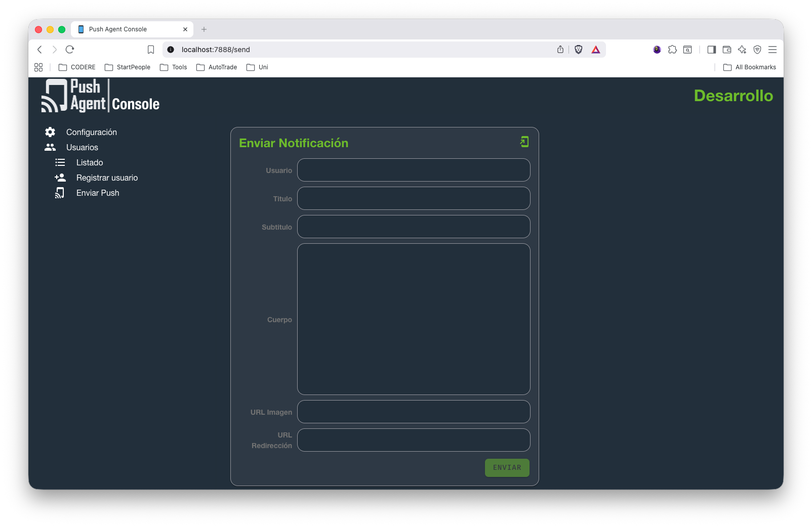The width and height of the screenshot is (812, 527).
Task: Bookmark this page in address bar
Action: (x=151, y=50)
